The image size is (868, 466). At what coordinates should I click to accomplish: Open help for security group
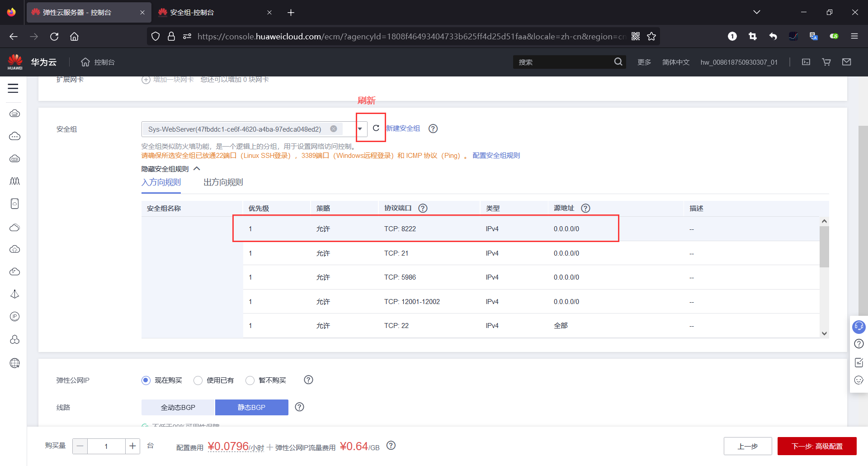(x=433, y=128)
